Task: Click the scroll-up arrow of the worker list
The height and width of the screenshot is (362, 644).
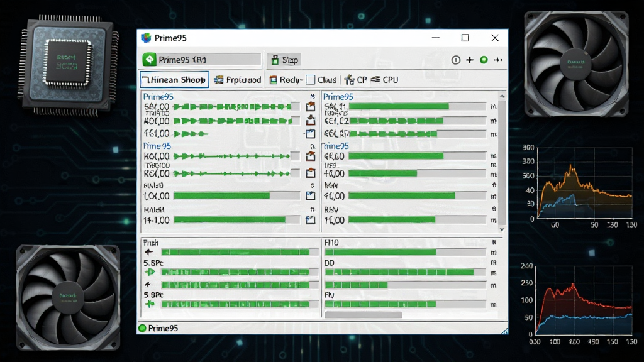Action: (502, 96)
